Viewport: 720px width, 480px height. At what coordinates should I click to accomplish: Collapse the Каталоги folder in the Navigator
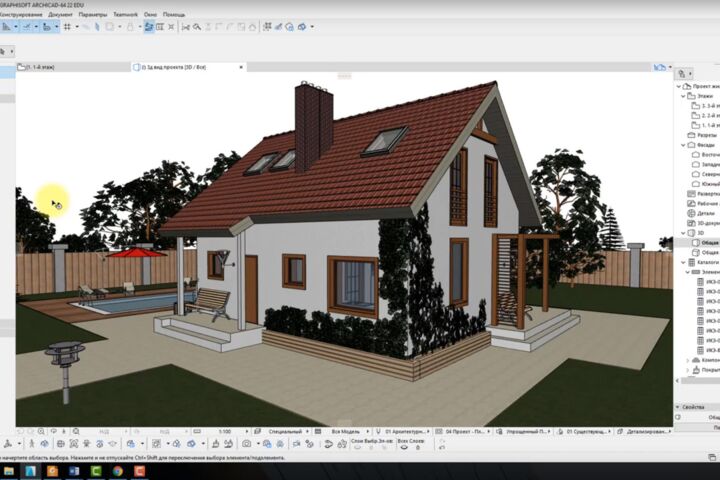coord(684,262)
